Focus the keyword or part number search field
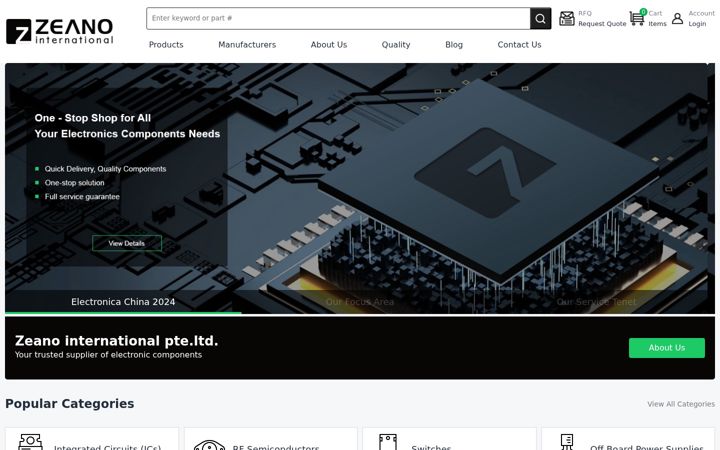Viewport: 720px width, 450px height. point(338,18)
